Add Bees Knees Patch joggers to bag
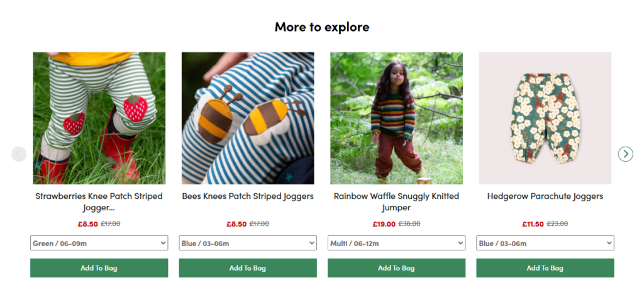 (x=247, y=268)
